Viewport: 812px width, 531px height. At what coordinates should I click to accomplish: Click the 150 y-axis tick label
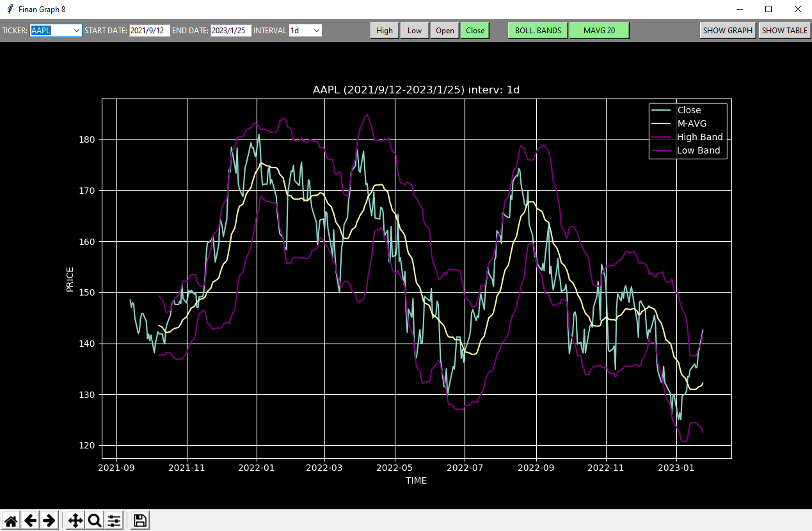[88, 292]
